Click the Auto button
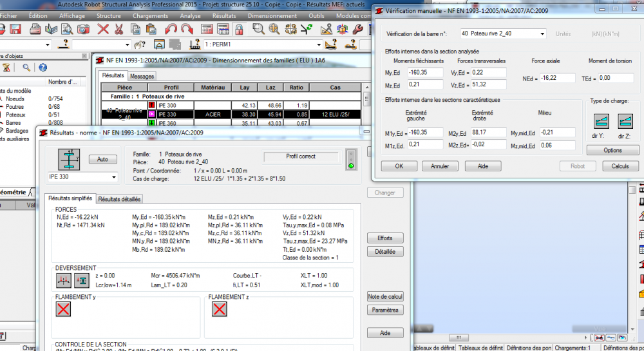 (102, 159)
